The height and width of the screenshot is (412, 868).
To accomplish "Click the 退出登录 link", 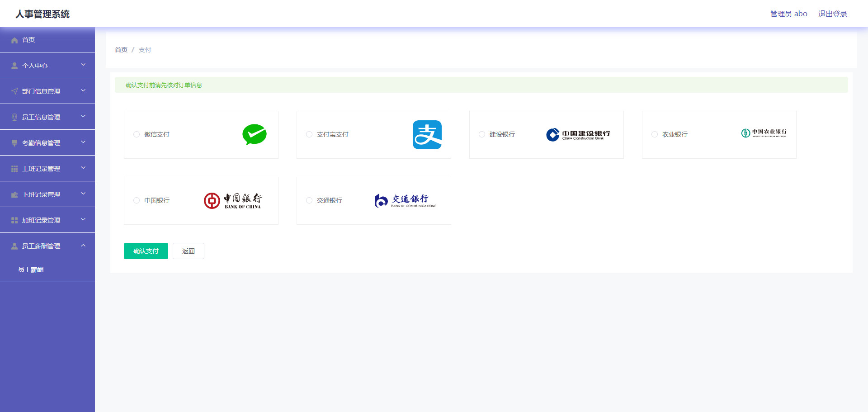I will (833, 14).
